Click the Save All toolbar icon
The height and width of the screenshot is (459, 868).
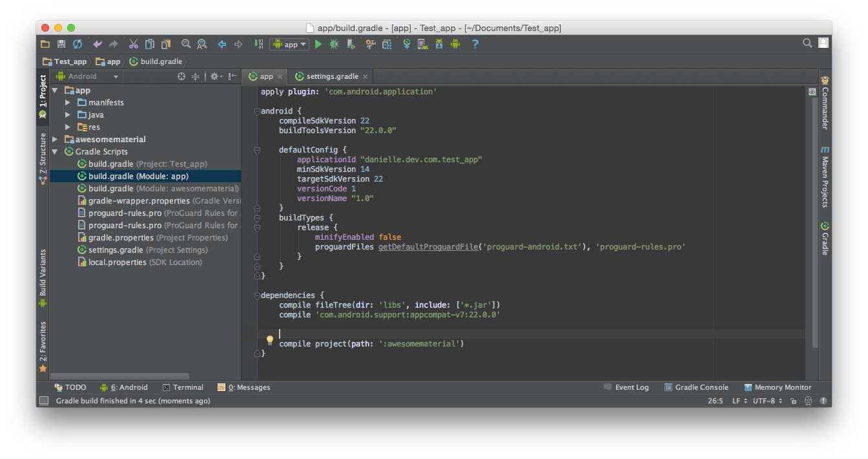tap(61, 44)
